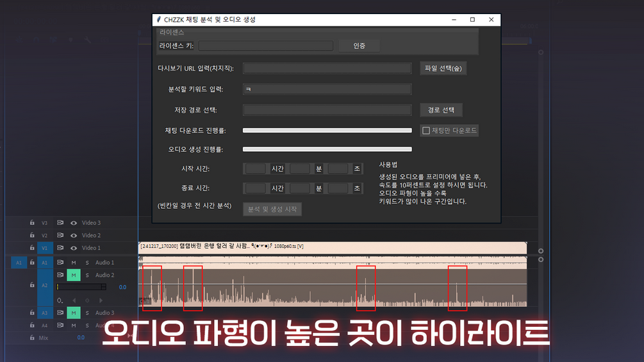Toggle V2 track targeting
The width and height of the screenshot is (644, 362).
[x=44, y=236]
